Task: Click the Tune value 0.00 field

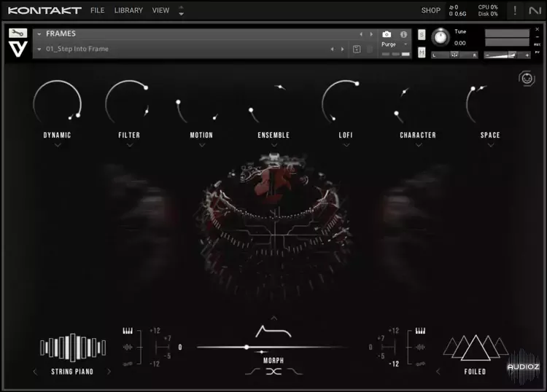Action: [459, 43]
